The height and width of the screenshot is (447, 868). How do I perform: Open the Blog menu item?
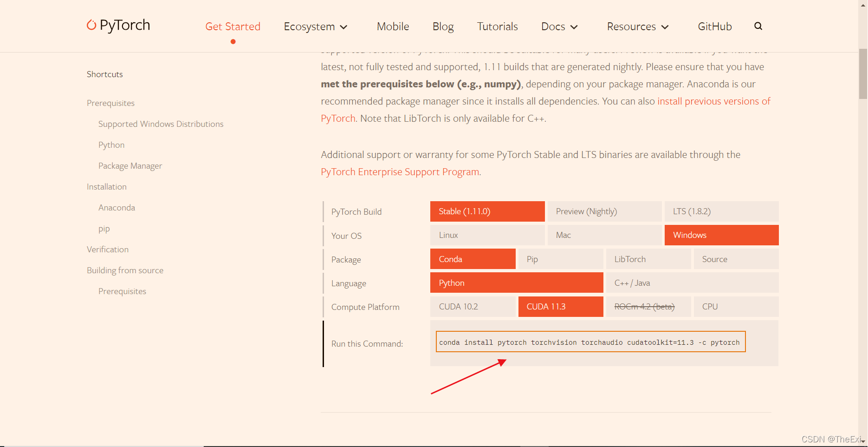pos(443,27)
